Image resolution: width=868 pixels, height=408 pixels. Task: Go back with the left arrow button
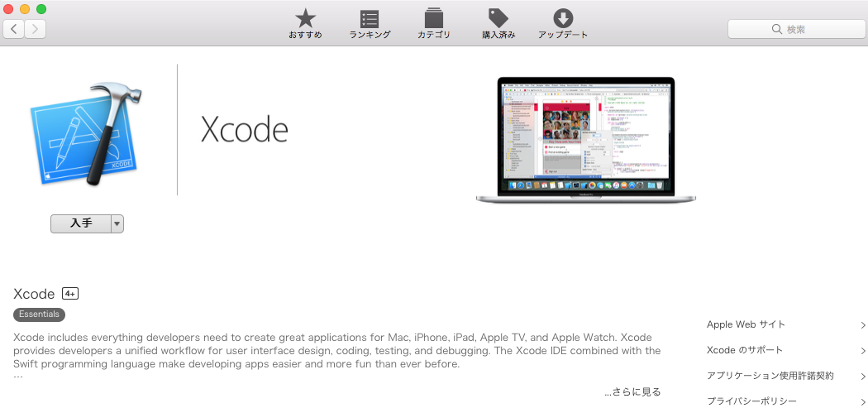click(x=14, y=29)
